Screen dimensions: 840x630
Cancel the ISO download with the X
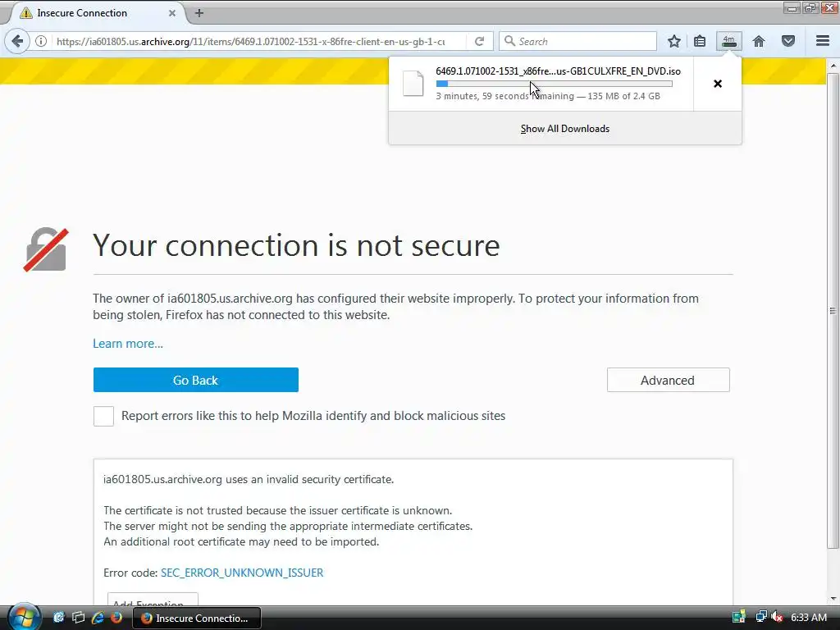point(718,84)
